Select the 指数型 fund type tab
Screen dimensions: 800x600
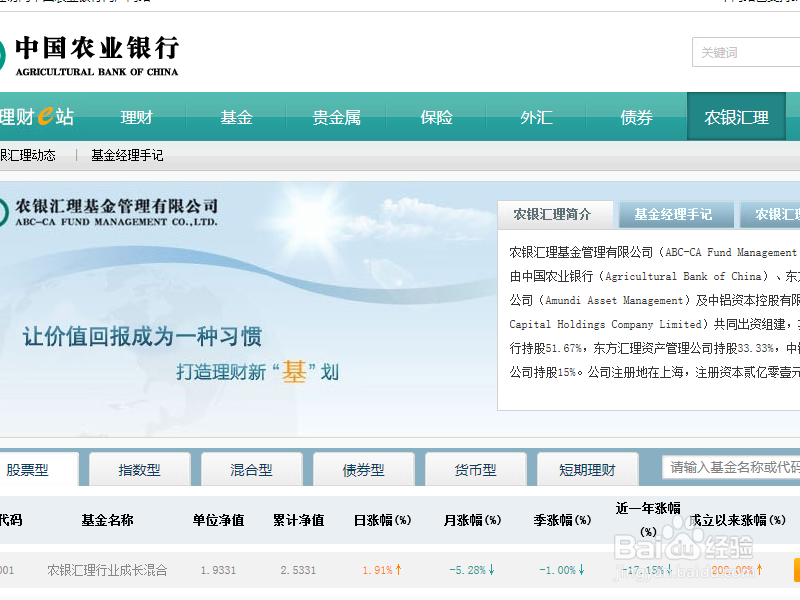pos(139,469)
